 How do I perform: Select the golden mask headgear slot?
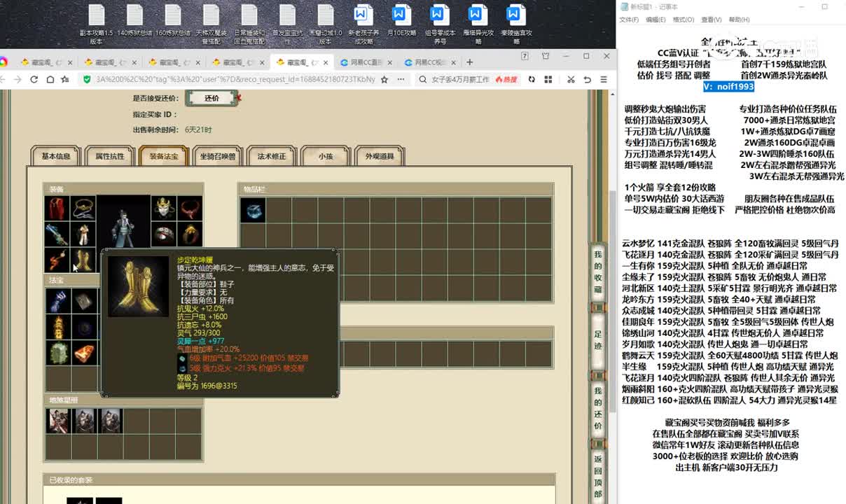tap(164, 209)
